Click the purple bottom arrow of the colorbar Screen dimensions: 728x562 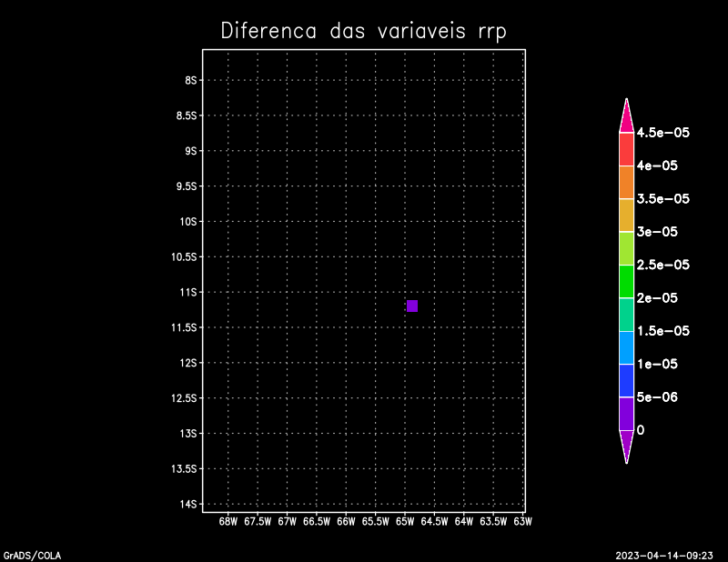(x=626, y=445)
